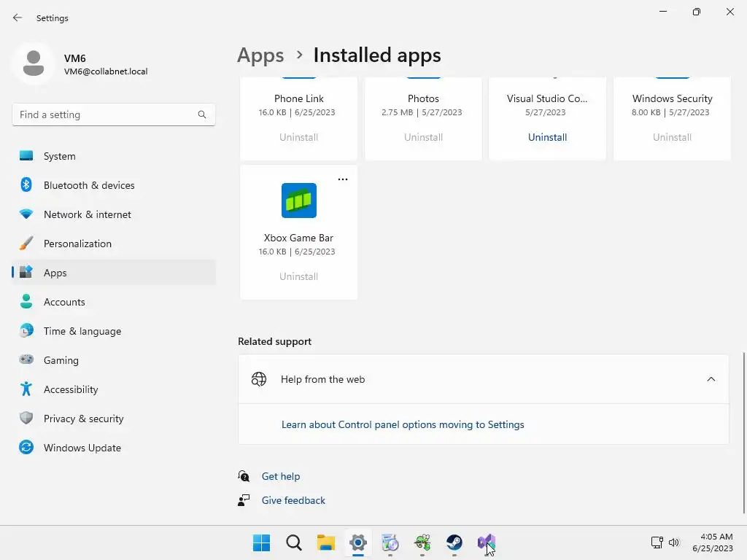
Task: Select the Accessibility section
Action: [70, 389]
